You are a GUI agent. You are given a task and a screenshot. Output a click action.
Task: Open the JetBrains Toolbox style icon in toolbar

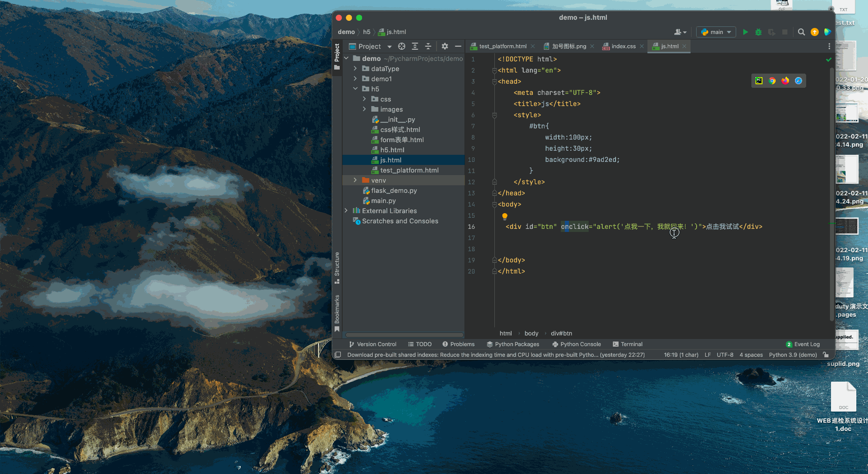click(x=827, y=32)
